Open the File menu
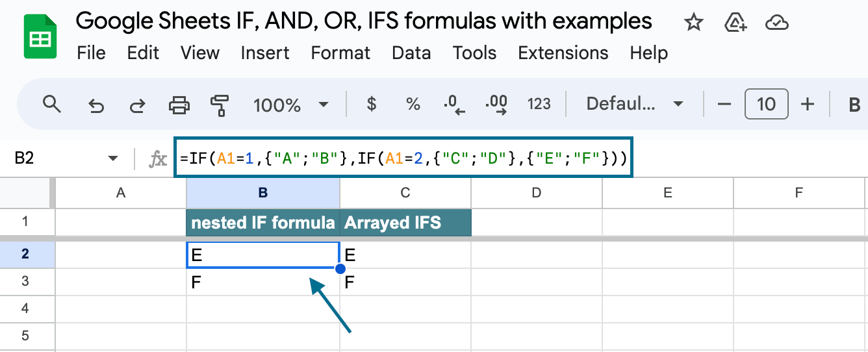Screen dimensions: 868x352 click(91, 53)
